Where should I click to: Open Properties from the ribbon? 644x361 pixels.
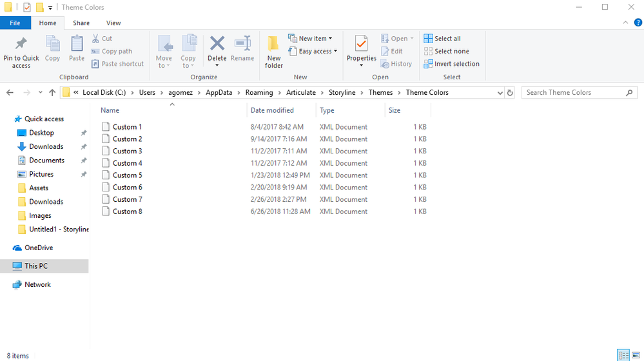tap(361, 45)
